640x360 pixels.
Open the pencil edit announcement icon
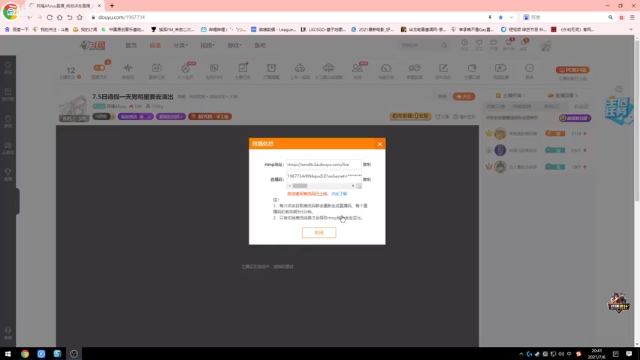[443, 68]
